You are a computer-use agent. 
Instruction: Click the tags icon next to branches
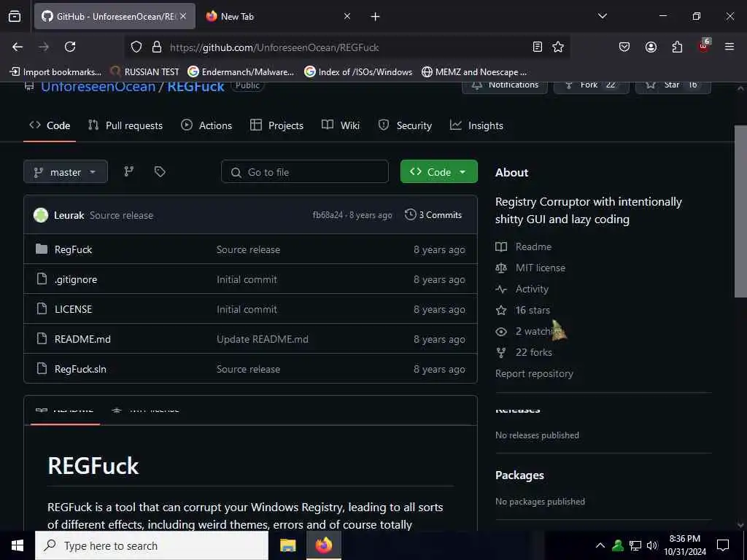pyautogui.click(x=160, y=171)
